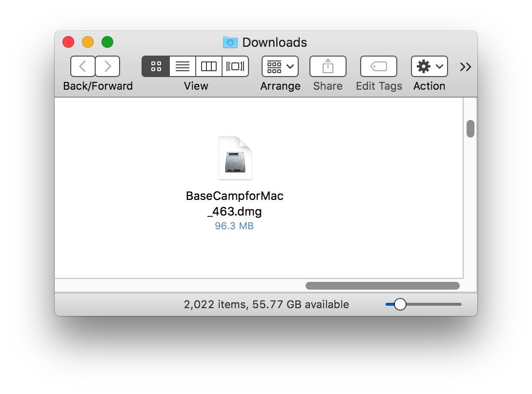Click the 96.3 MB file size text

click(x=234, y=226)
